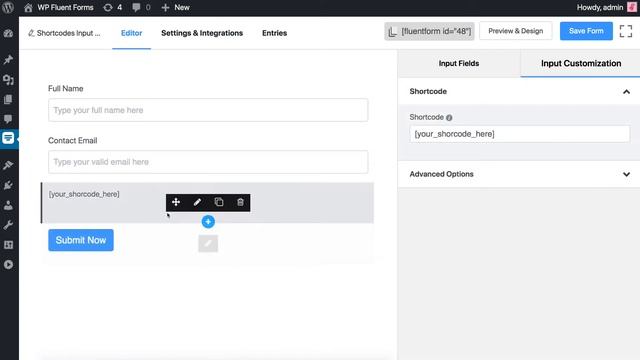The image size is (640, 360).
Task: Open the Dashboard icon in WordPress sidebar
Action: pos(8,34)
